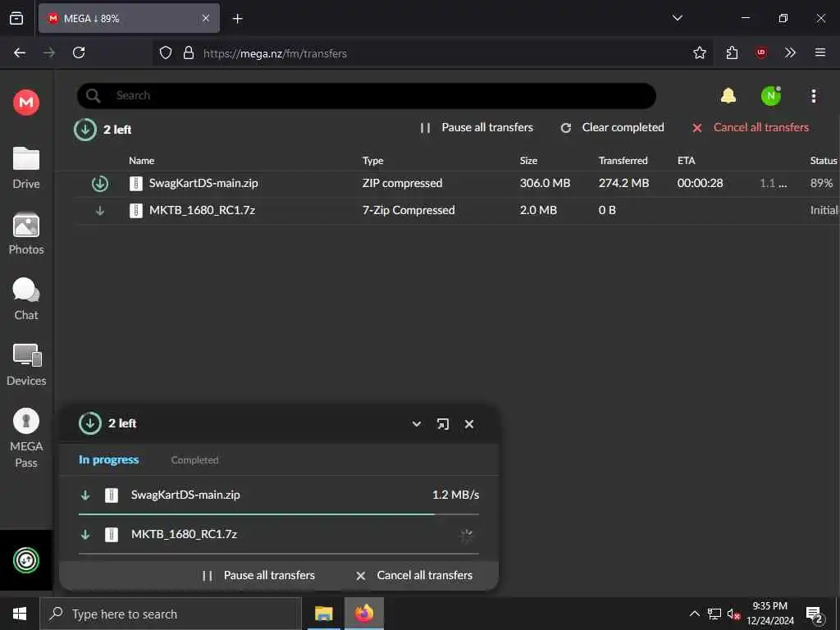Image resolution: width=840 pixels, height=630 pixels.
Task: Collapse the transfers popup with the chevron
Action: (x=416, y=424)
